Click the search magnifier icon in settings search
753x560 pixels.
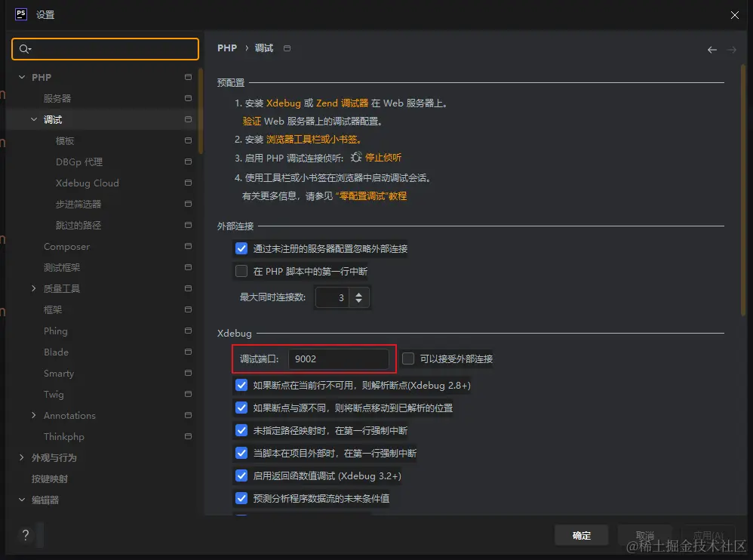coord(24,49)
